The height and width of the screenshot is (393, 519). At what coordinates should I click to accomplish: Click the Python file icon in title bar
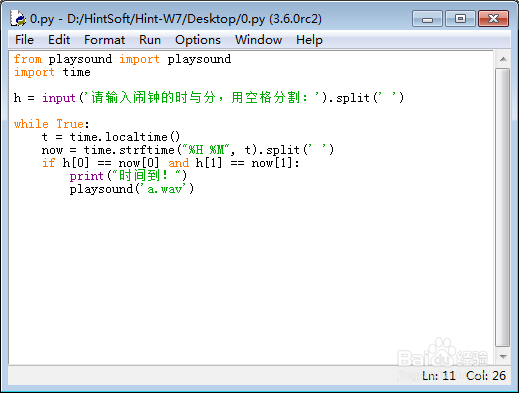(18, 18)
